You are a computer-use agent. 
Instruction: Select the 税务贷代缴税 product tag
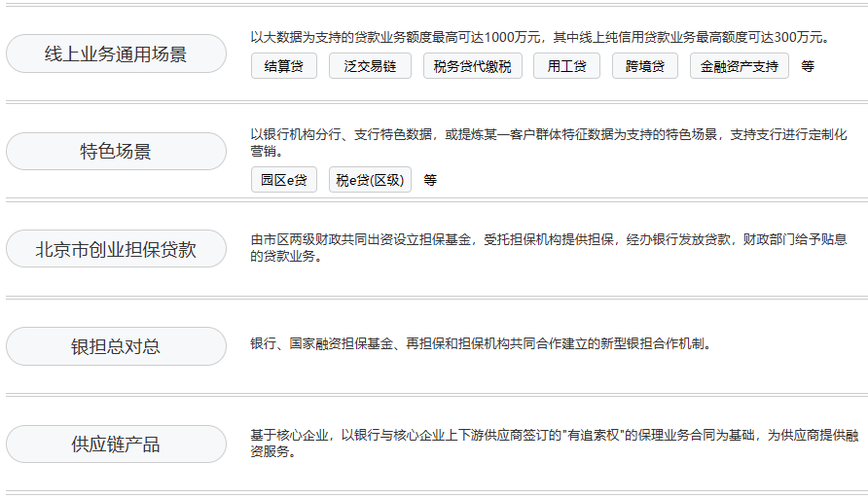pyautogui.click(x=472, y=66)
